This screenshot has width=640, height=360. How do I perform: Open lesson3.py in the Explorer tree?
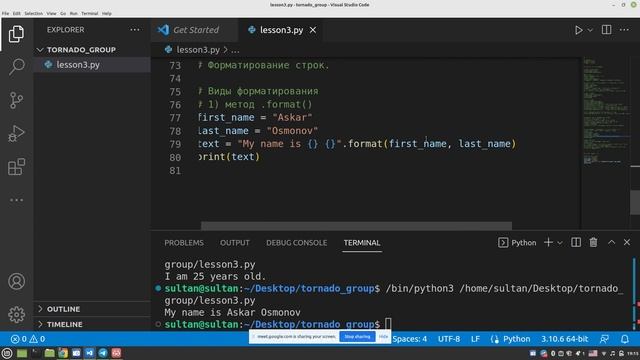point(78,64)
